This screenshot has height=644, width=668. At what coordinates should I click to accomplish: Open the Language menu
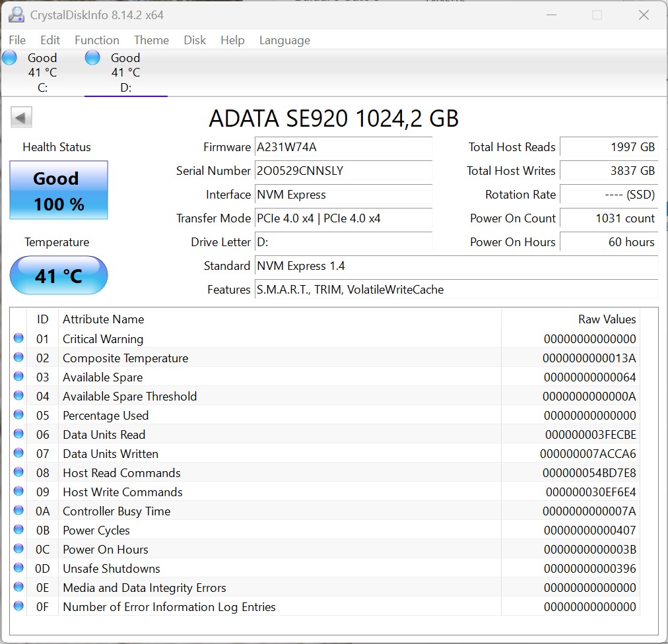(284, 40)
